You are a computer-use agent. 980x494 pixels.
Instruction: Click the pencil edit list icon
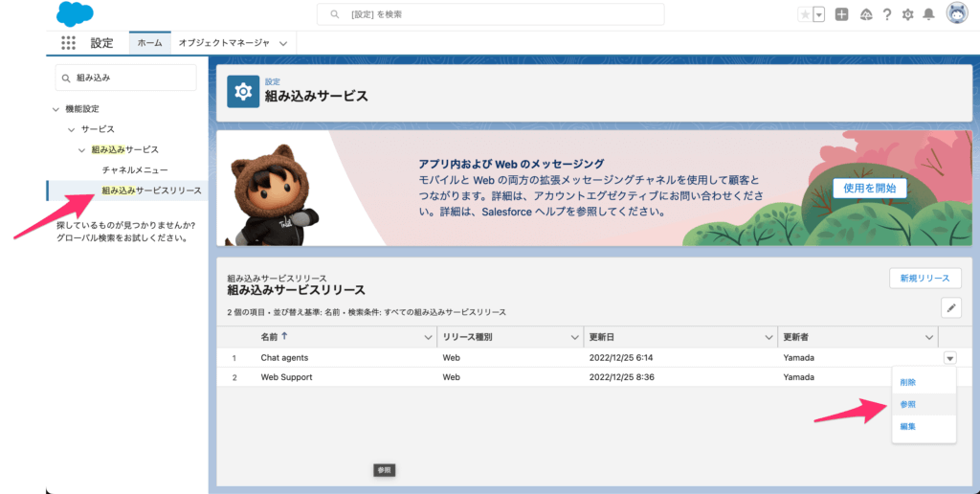click(x=950, y=307)
